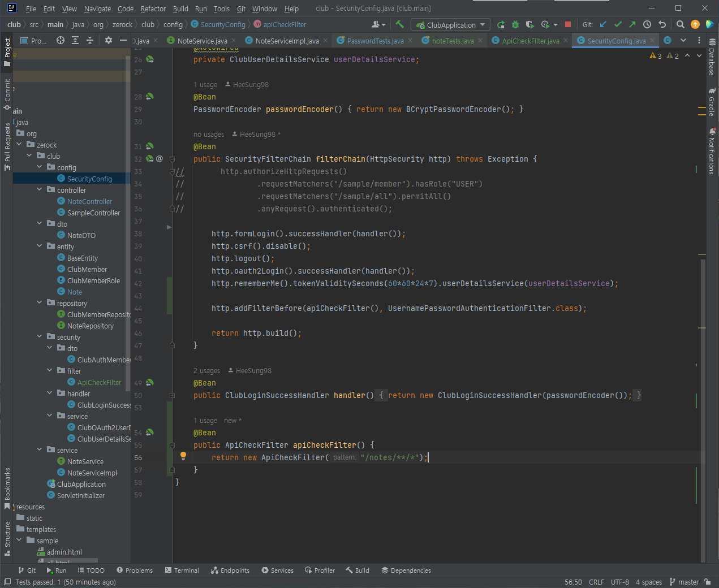
Task: Click the '2 usages' inlay hint
Action: pos(206,371)
